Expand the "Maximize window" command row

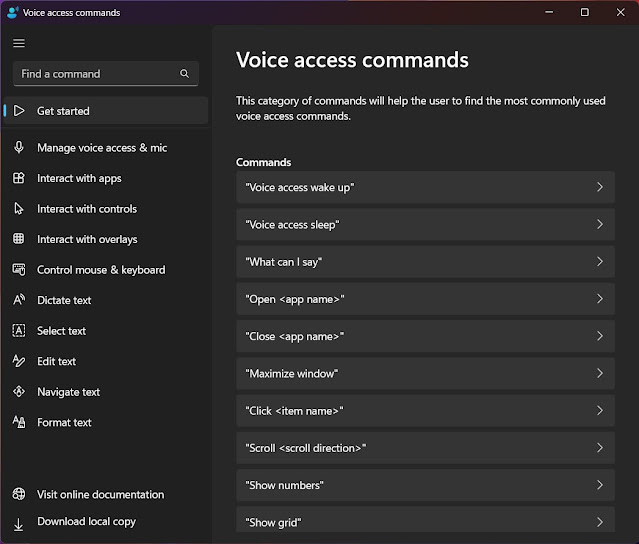tap(424, 373)
